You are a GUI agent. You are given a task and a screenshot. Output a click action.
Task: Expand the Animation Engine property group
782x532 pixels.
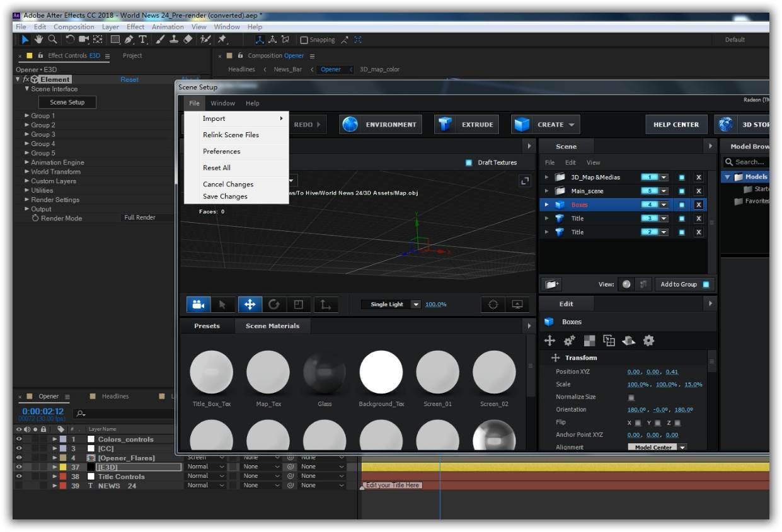coord(27,162)
